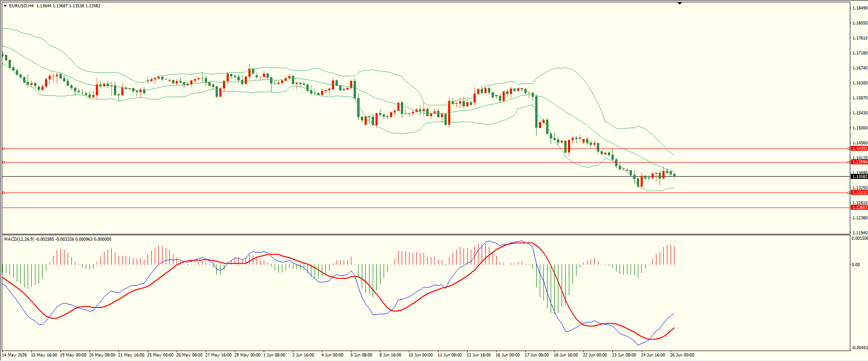Click the 15 May 16:00 time label
Screen dimensions: 868x361
(44, 355)
